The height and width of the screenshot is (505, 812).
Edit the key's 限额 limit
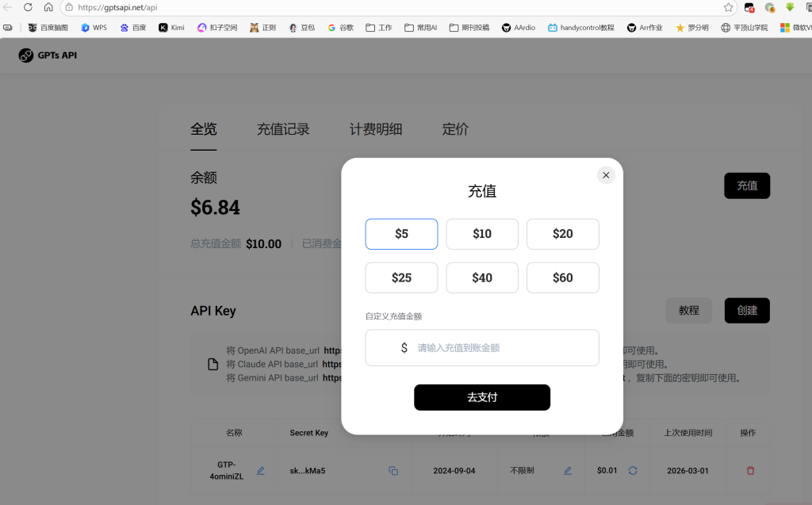[568, 470]
